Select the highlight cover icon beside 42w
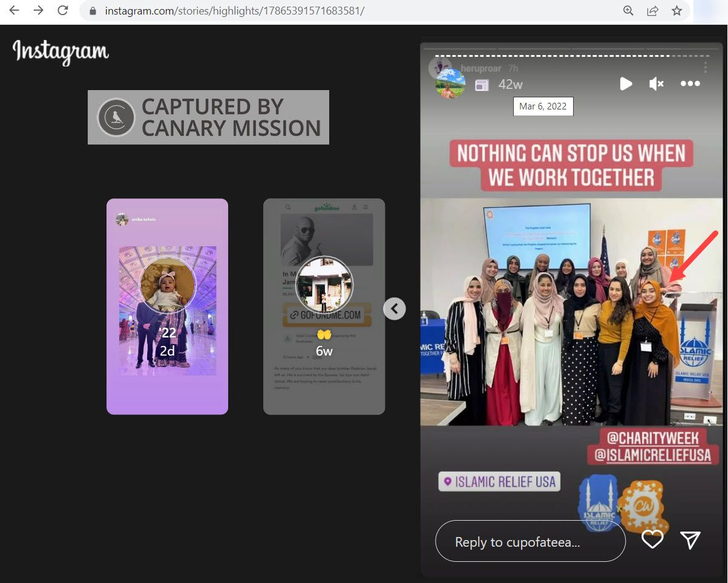This screenshot has height=583, width=728. tap(482, 85)
